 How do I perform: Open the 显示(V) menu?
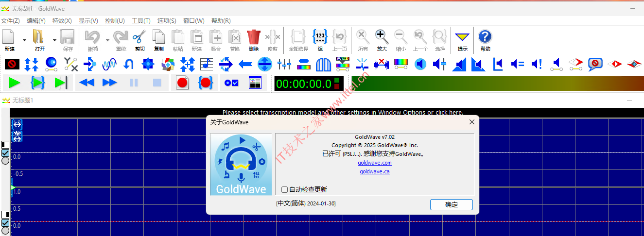[88, 21]
